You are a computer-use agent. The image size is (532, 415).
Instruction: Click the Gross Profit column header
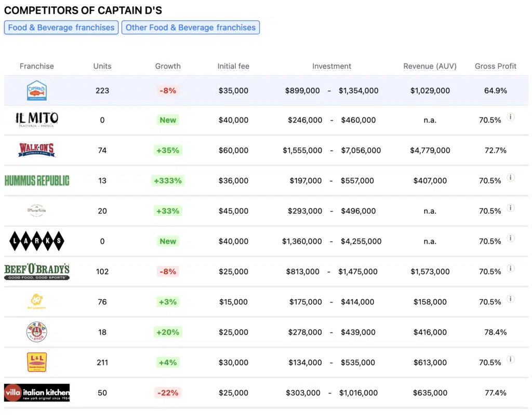(496, 66)
